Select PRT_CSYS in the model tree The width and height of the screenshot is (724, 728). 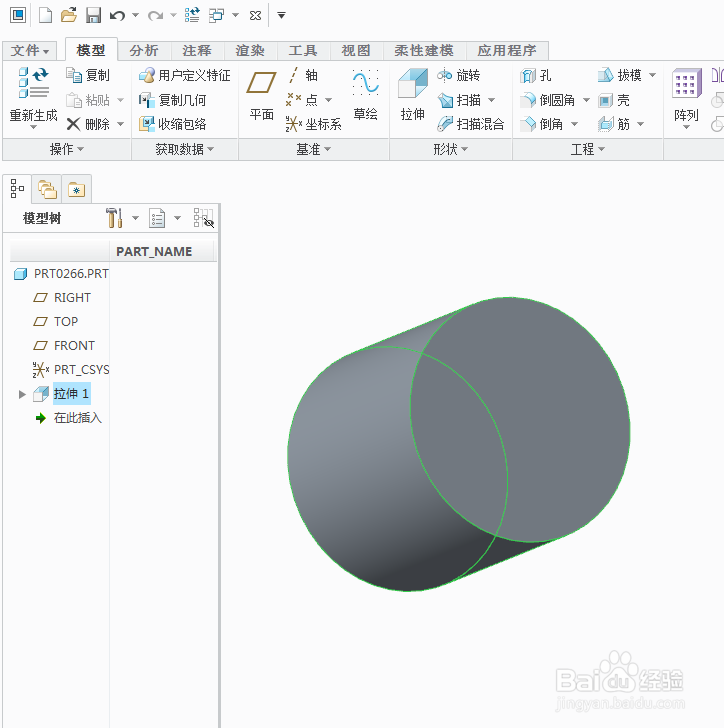(x=71, y=370)
